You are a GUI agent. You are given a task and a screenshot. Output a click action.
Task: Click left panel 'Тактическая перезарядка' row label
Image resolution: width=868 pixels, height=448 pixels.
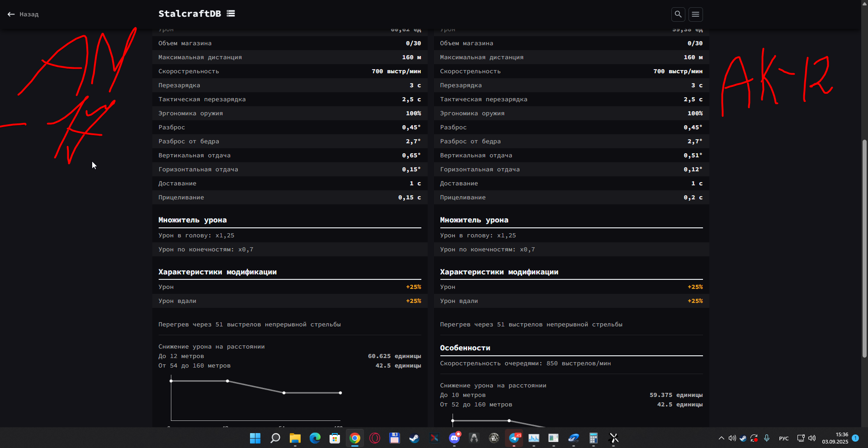click(x=202, y=99)
